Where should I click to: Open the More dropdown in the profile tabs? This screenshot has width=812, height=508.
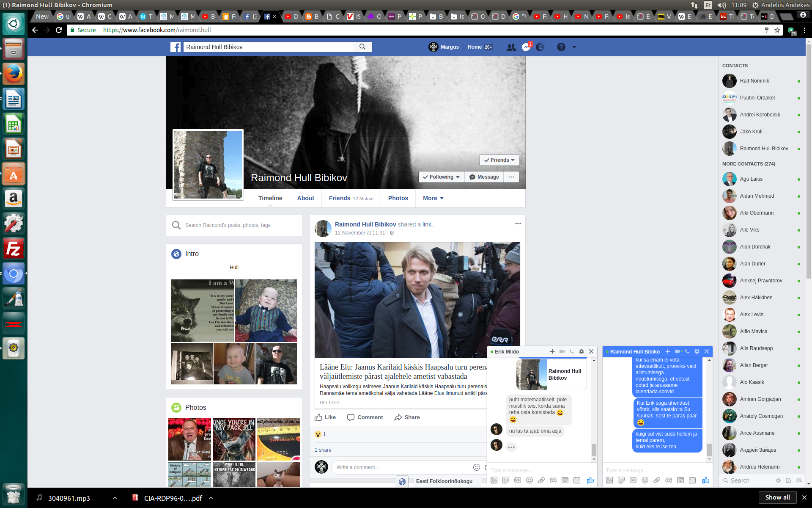click(433, 198)
